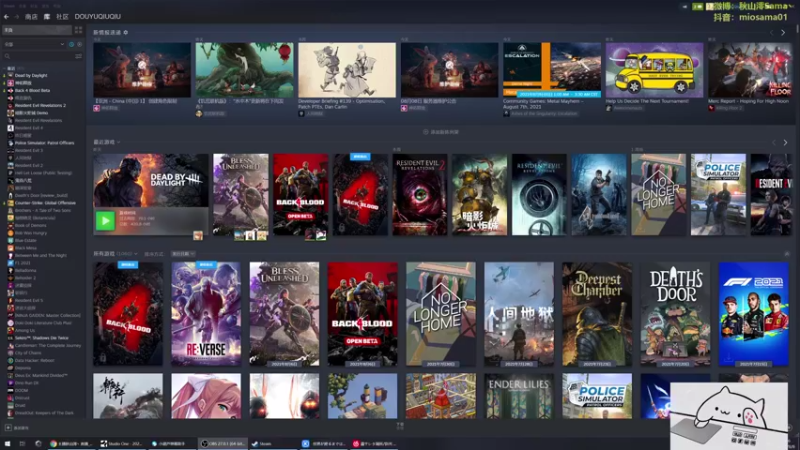This screenshot has width=800, height=450.
Task: Open the Deepest Chamber cover in all games
Action: click(x=597, y=314)
